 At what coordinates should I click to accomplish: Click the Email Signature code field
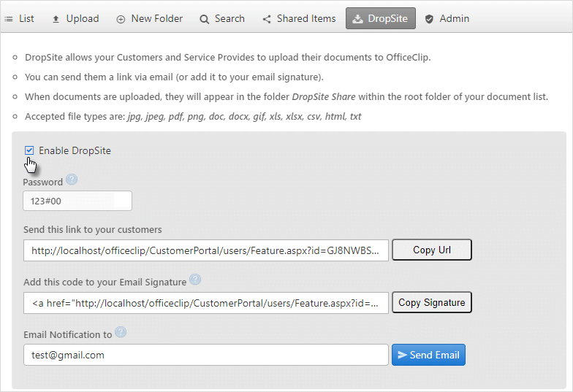tap(206, 303)
